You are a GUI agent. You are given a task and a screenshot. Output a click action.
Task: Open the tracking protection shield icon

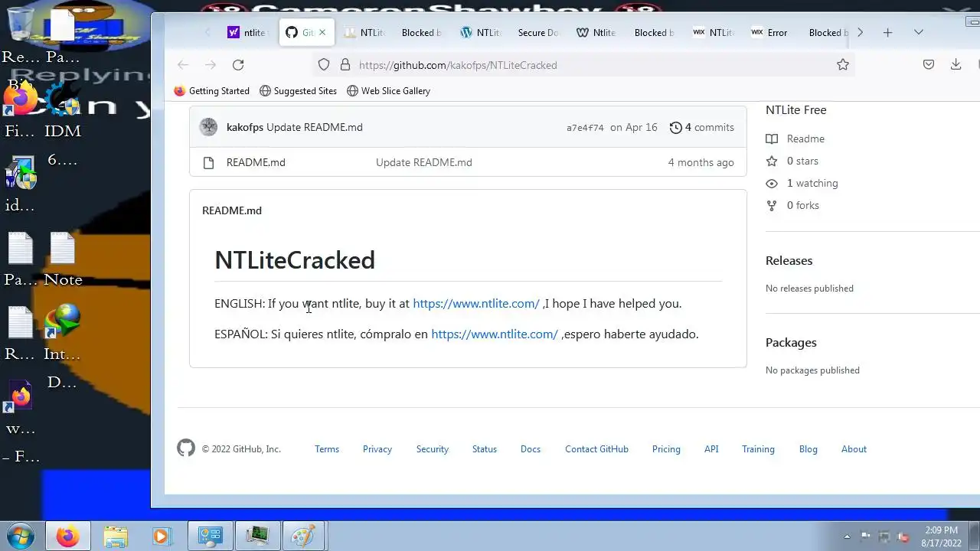pos(324,65)
